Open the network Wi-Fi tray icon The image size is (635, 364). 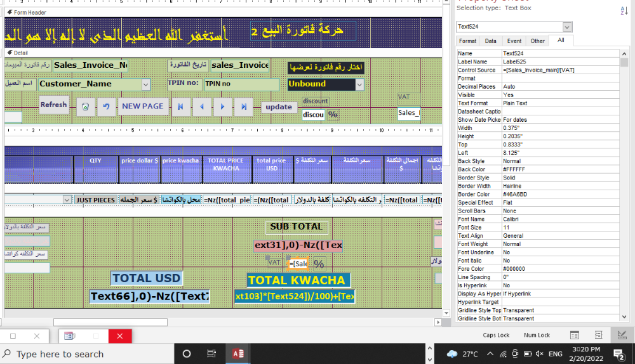coord(503,354)
